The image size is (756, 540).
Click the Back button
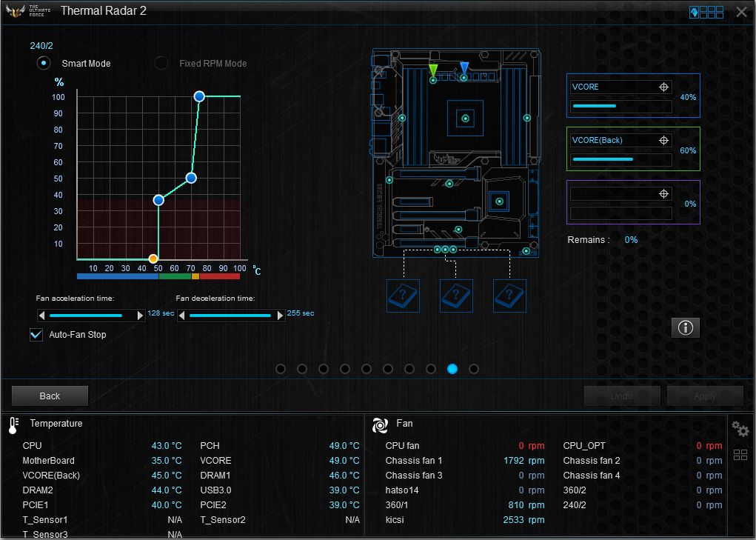(50, 396)
